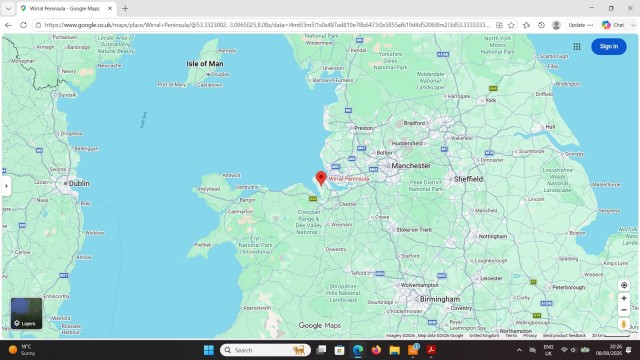The width and height of the screenshot is (640, 360).
Task: Open the browser Favorites list
Action: 527,25
